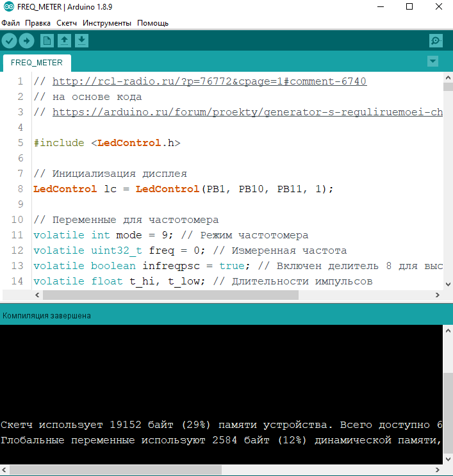Screen dimensions: 453x476
Task: Expand the tab options dropdown arrow
Action: tap(432, 61)
